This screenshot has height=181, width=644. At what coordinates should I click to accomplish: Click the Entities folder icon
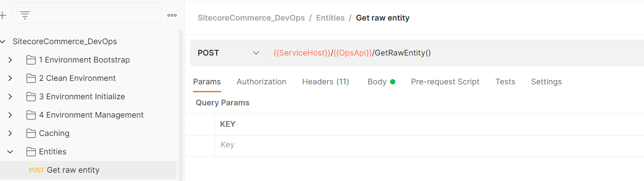click(31, 152)
